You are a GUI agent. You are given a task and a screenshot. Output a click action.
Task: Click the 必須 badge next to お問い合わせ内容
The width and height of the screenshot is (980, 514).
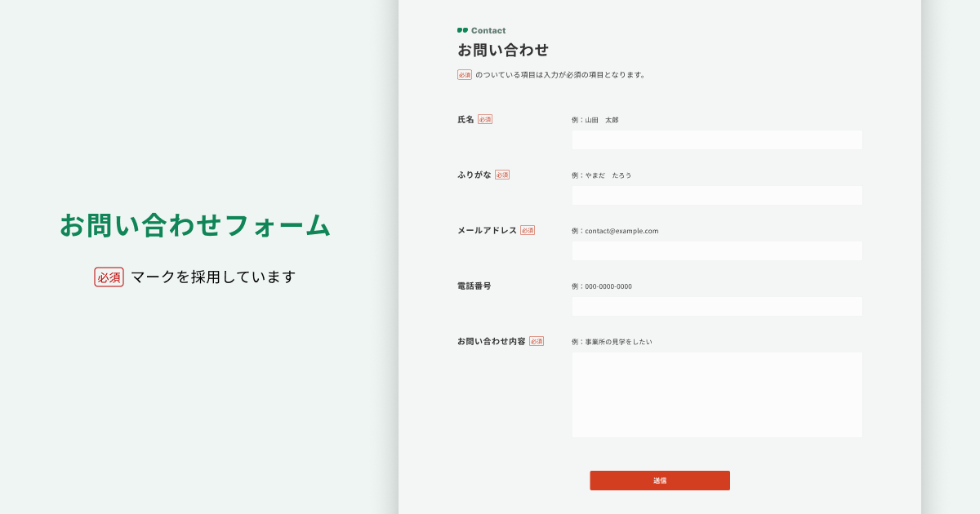click(x=536, y=341)
